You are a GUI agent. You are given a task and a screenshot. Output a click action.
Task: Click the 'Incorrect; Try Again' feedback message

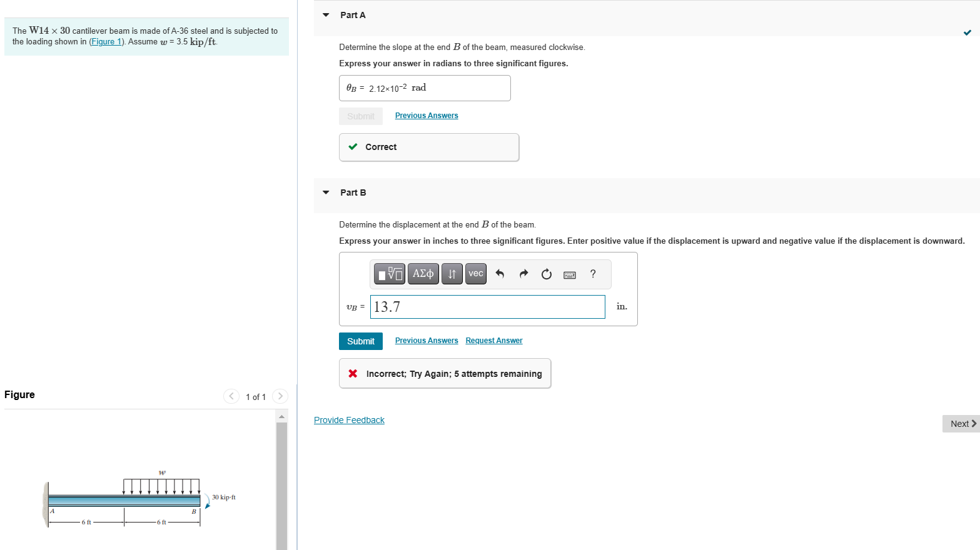tap(445, 374)
